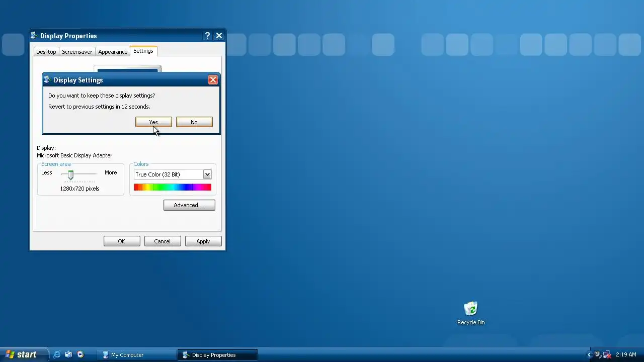Click the Show Desktop Quick Launch icon
This screenshot has width=644, height=362.
[68, 354]
